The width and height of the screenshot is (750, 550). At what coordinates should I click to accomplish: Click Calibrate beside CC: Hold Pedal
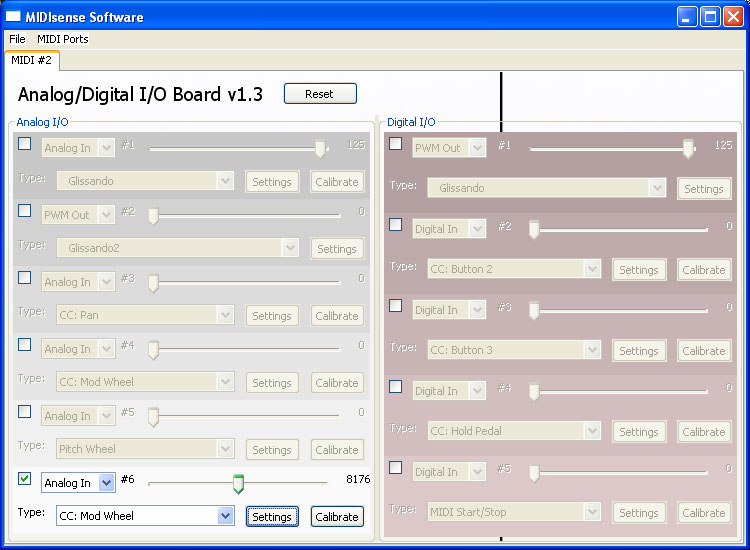click(704, 432)
